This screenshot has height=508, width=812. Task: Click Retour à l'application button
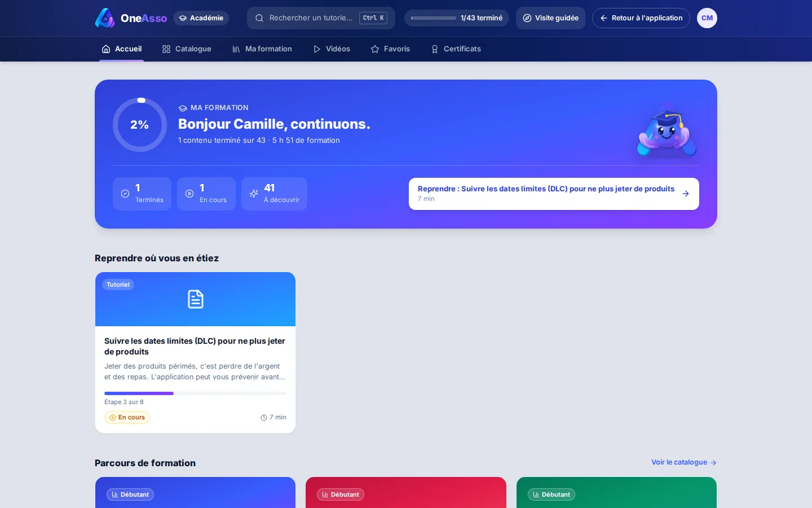(641, 18)
